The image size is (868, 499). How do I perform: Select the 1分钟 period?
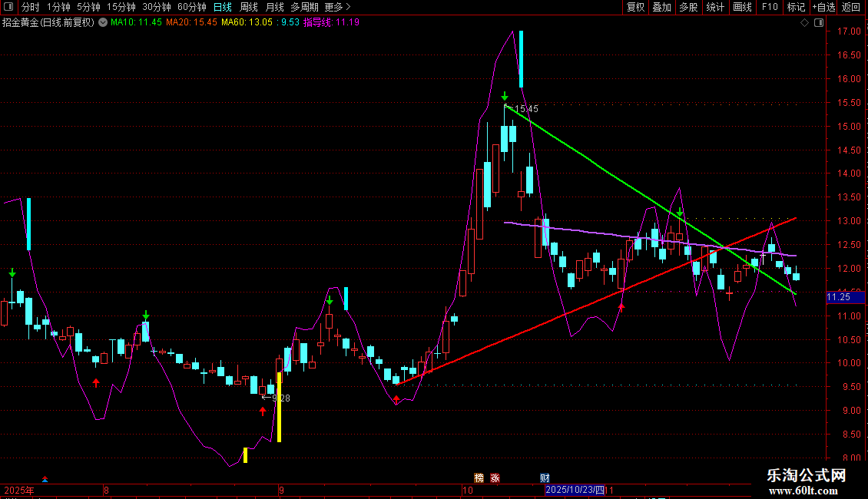point(58,7)
